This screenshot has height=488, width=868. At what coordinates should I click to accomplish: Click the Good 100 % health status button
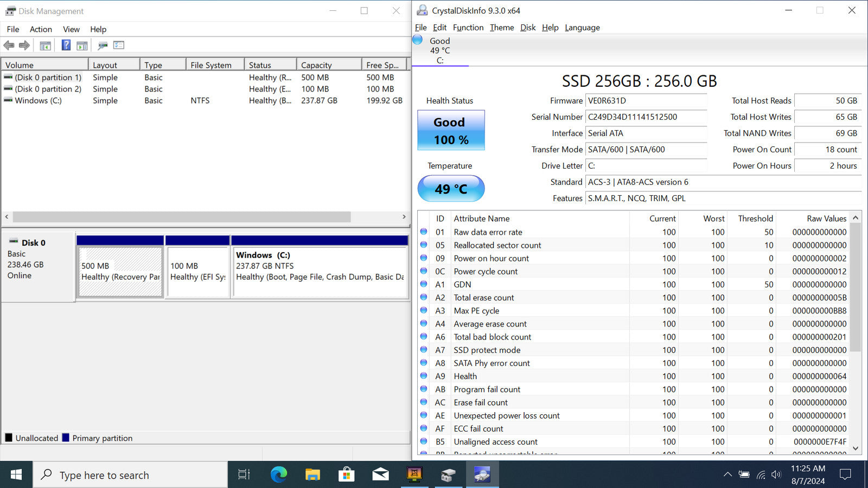(450, 131)
